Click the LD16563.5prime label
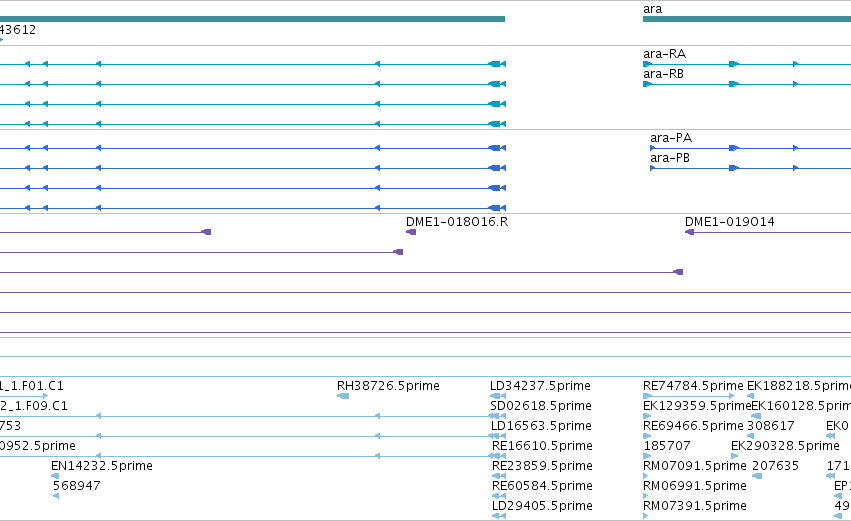 click(541, 426)
